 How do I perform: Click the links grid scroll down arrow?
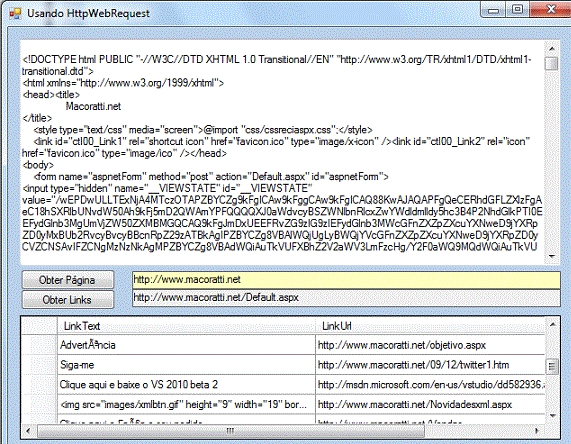(x=552, y=416)
